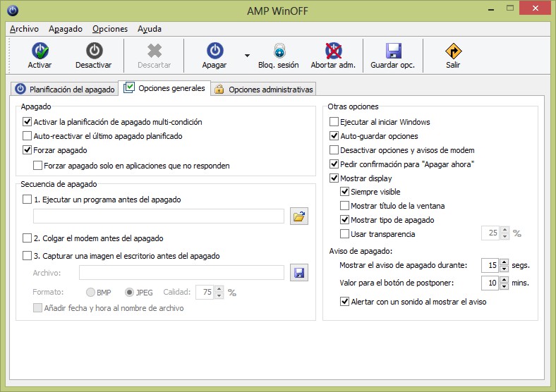Screen dimensions: 556x392
Task: Enable Ejecutar al iniciar Windows
Action: point(334,122)
